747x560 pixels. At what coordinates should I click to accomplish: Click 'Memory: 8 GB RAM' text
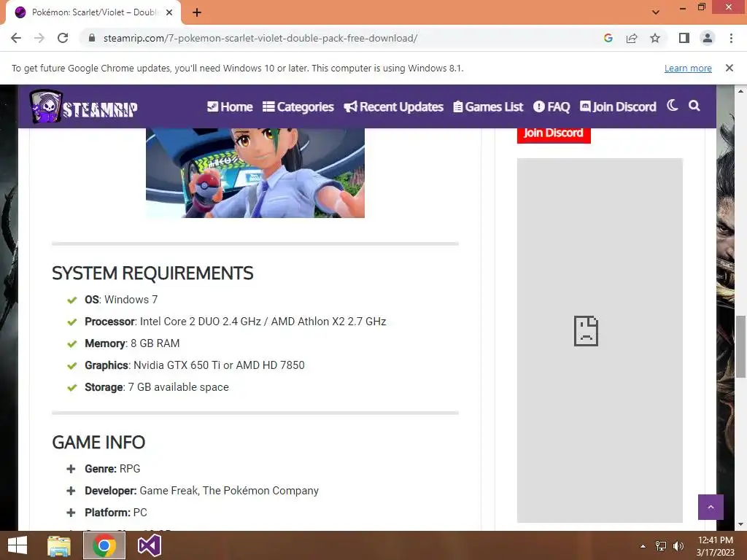point(132,343)
